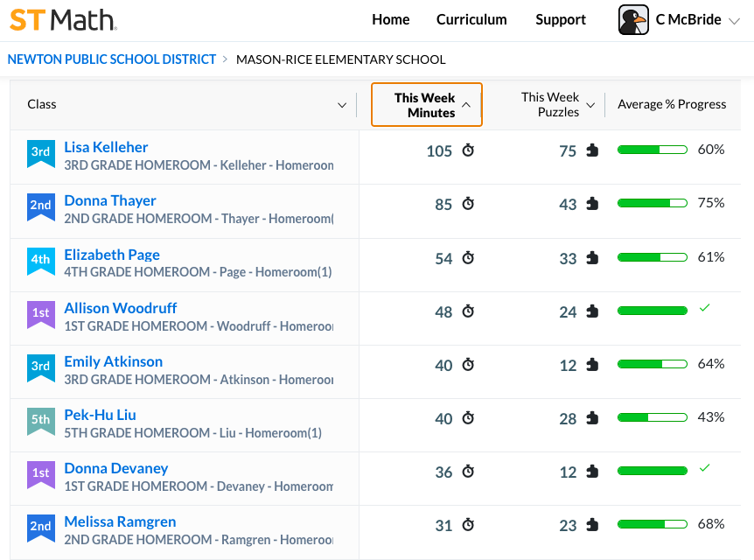
Task: Click the stopwatch icon next to 105 minutes
Action: tap(468, 150)
